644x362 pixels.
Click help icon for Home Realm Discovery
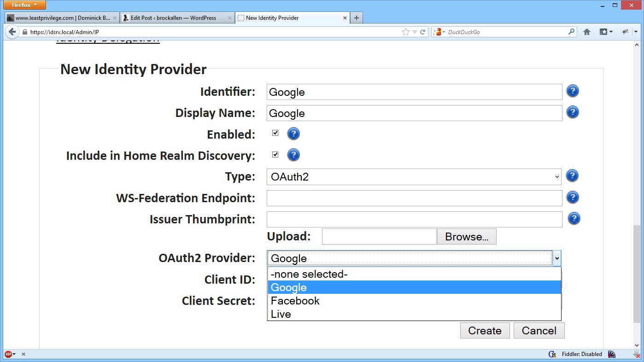click(293, 155)
